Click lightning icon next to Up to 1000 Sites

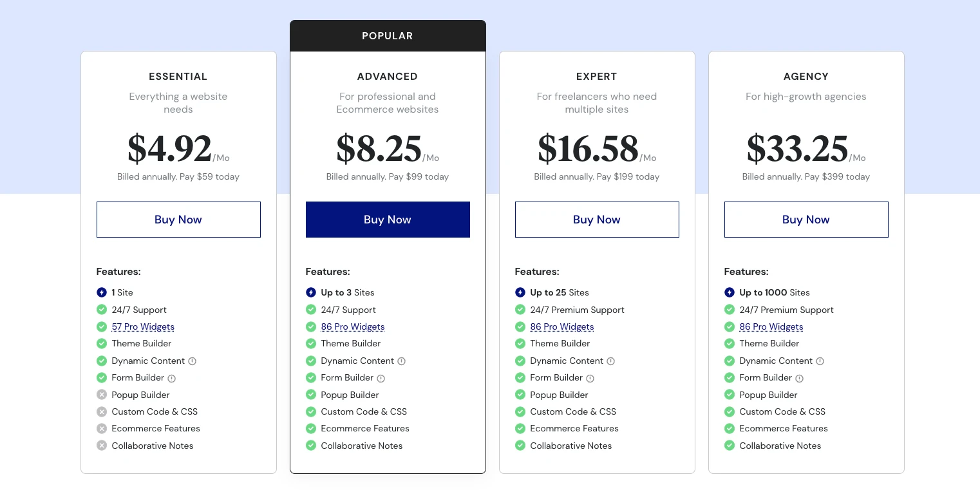click(x=730, y=292)
